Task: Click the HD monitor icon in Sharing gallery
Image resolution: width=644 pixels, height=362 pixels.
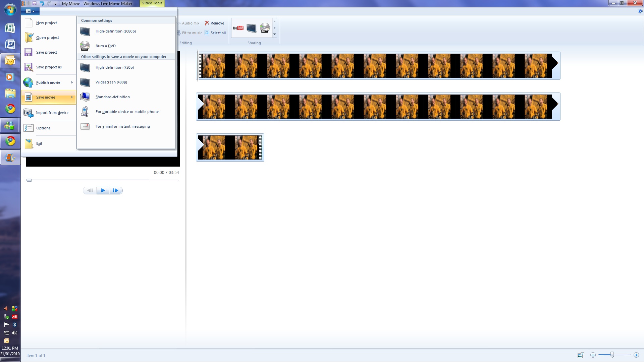Action: (251, 28)
